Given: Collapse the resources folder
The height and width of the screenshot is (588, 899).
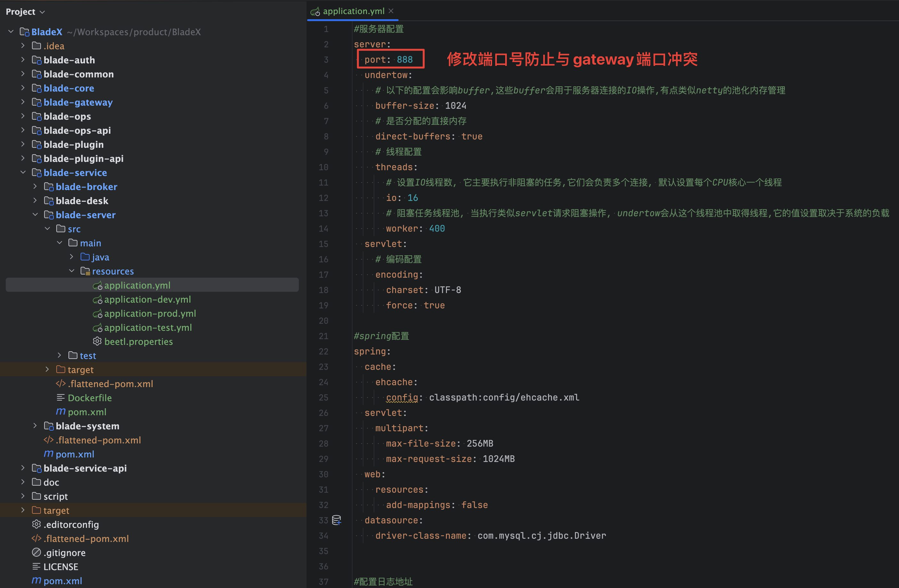Looking at the screenshot, I should tap(72, 271).
